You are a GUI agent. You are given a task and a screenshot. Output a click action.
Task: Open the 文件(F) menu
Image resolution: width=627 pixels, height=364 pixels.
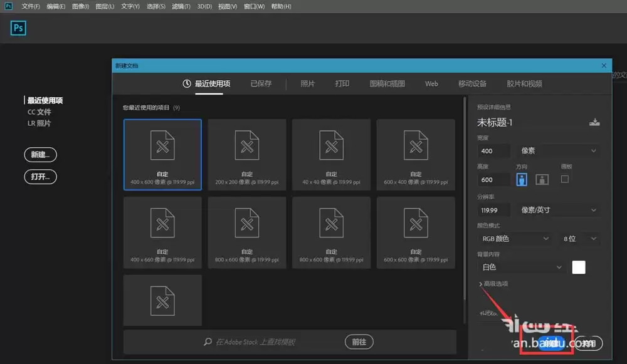coord(30,6)
